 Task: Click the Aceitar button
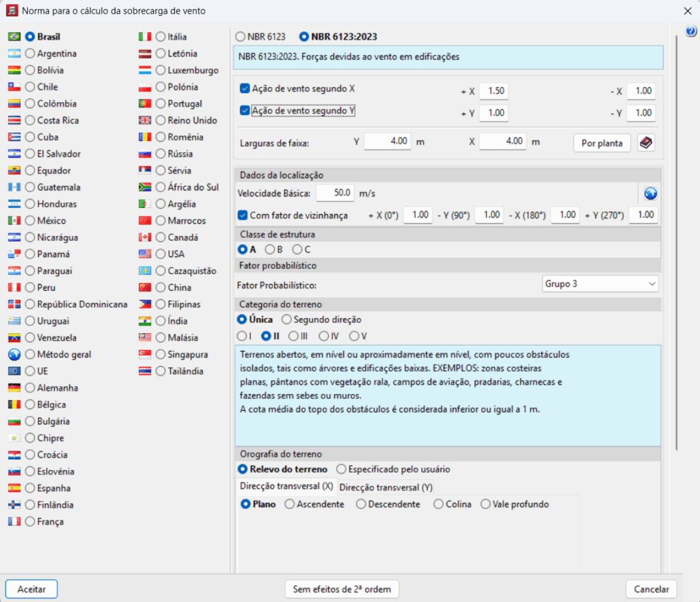[31, 589]
